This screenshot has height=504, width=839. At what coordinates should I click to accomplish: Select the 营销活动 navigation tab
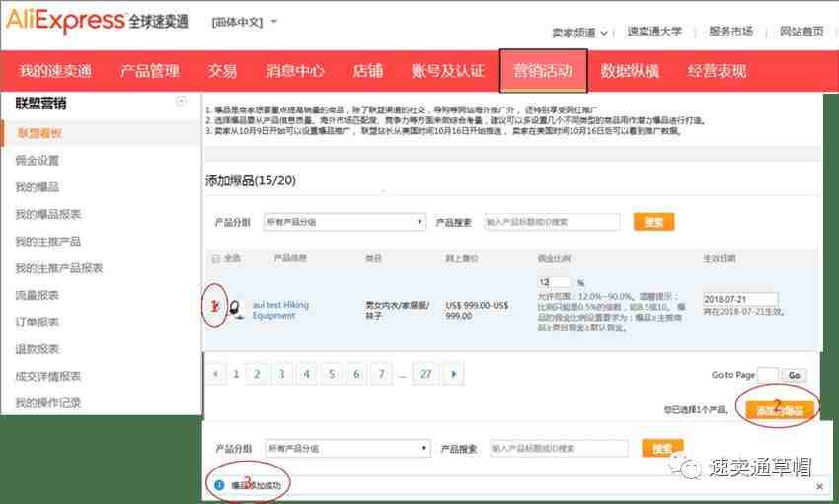(x=543, y=71)
